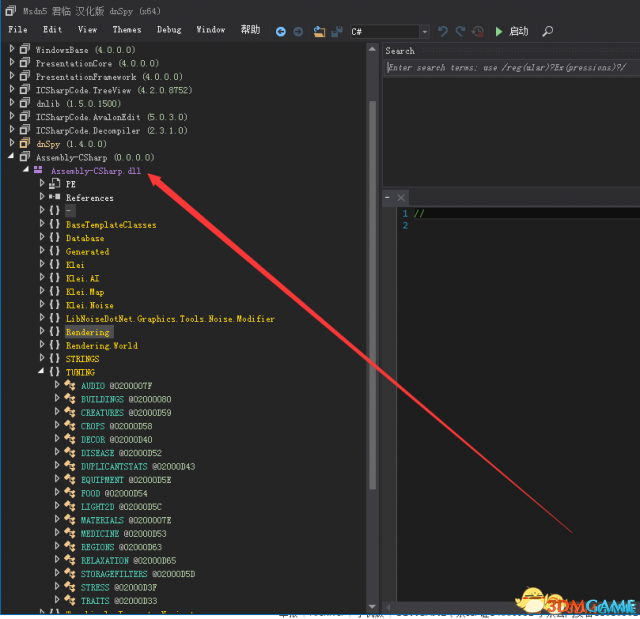Click the BaseTemplateClasses namespace braces icon
This screenshot has height=619, width=640.
54,224
